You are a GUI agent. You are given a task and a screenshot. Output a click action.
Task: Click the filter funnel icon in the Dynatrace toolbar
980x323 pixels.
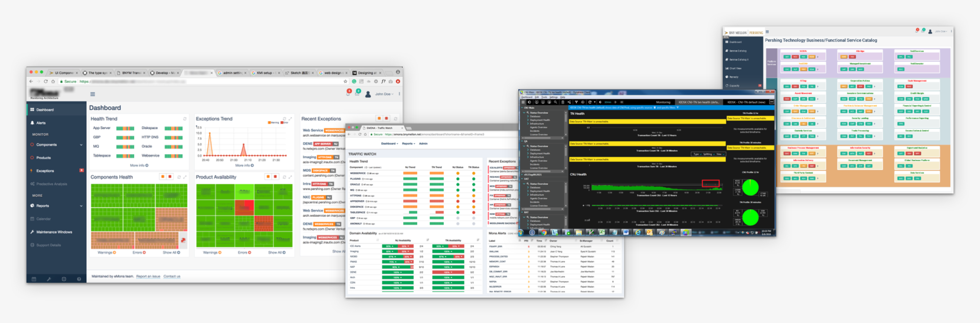click(576, 102)
